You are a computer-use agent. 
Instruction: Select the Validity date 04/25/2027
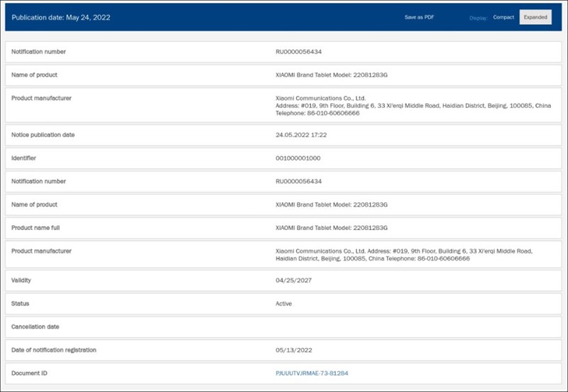[293, 281]
